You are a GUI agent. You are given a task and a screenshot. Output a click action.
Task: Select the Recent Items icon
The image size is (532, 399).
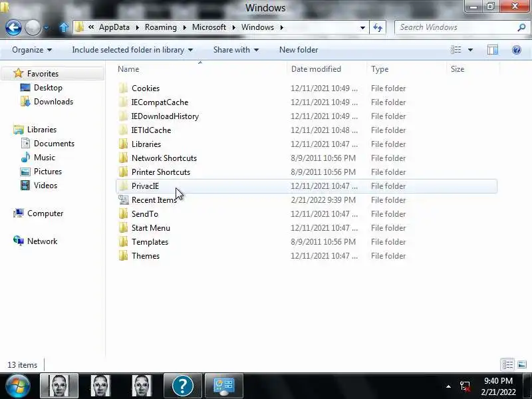pyautogui.click(x=123, y=200)
